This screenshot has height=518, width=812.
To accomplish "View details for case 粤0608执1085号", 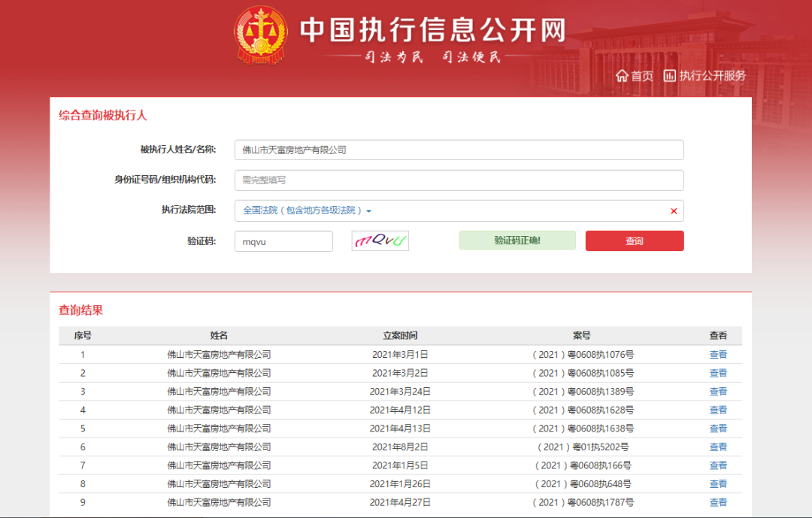I will click(x=718, y=373).
